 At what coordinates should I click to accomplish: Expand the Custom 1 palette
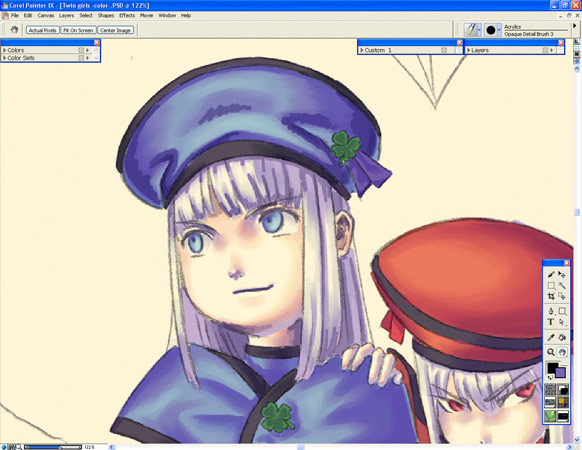(x=362, y=50)
